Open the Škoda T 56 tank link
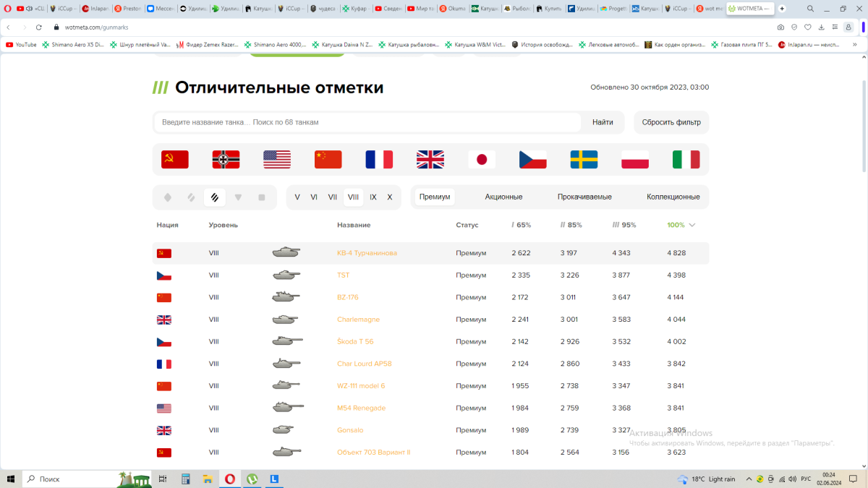The image size is (868, 488). point(355,341)
